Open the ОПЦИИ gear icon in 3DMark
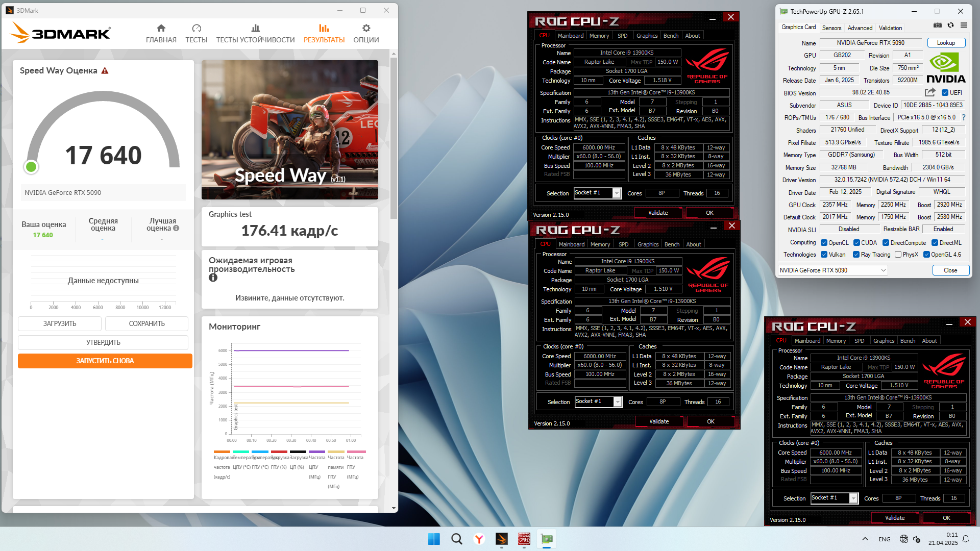The image size is (980, 551). pos(366,28)
